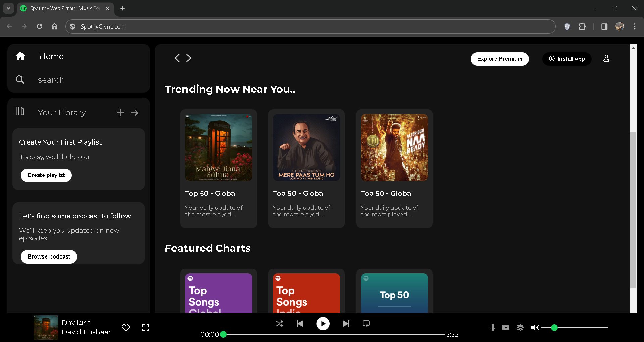Click the Install App button
The image size is (644, 342).
pyautogui.click(x=567, y=59)
